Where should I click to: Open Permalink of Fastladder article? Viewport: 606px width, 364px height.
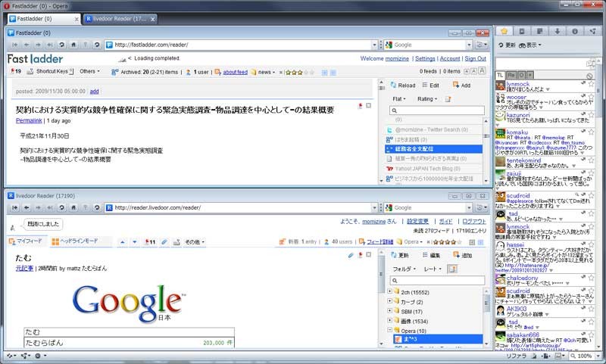pos(29,120)
